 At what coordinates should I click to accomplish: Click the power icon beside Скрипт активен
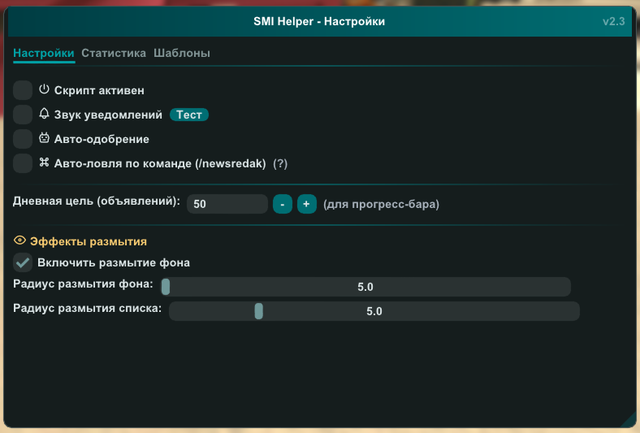[44, 90]
